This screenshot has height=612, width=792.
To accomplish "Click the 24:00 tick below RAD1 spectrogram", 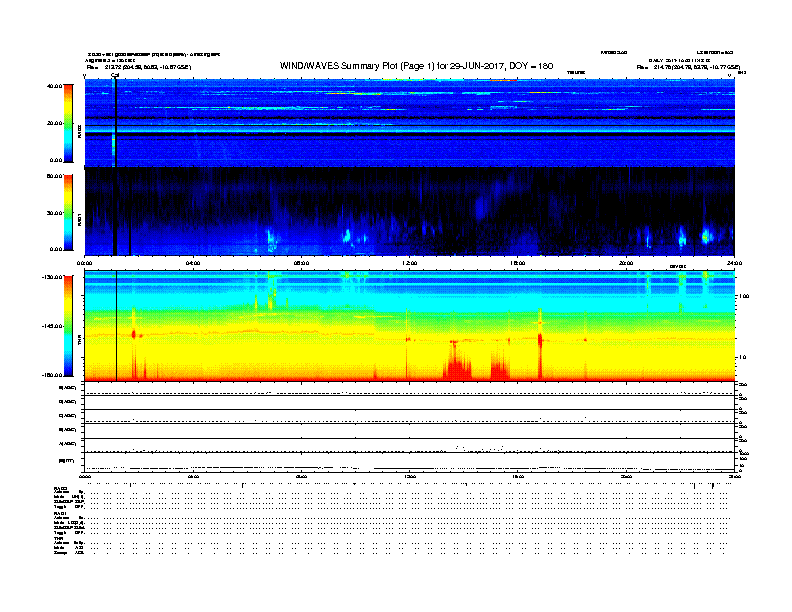I will (734, 263).
